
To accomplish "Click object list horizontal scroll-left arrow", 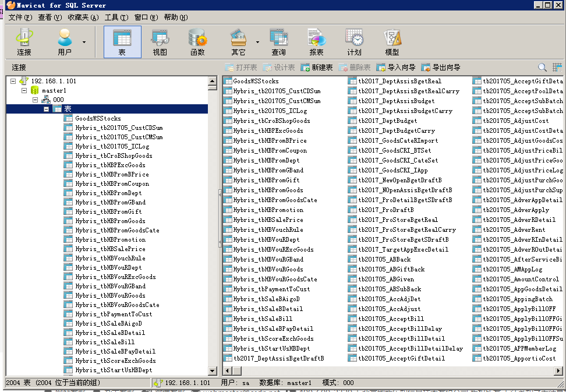I will (x=228, y=370).
